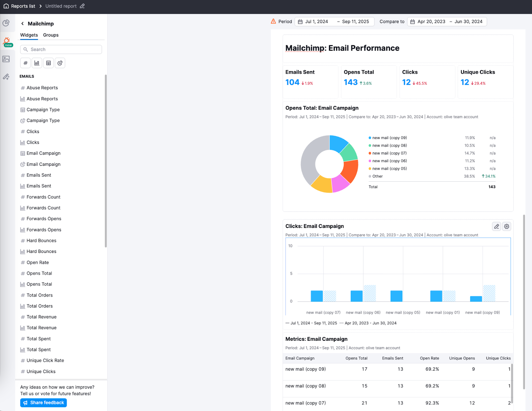Open the image widget panel in the sidebar
Screen dimensions: 532x411
tap(6, 59)
